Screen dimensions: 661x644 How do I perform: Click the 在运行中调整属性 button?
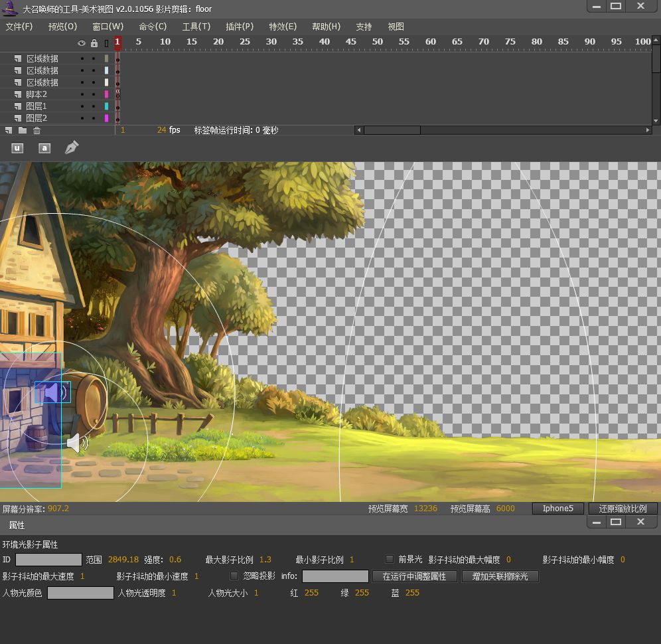click(414, 576)
